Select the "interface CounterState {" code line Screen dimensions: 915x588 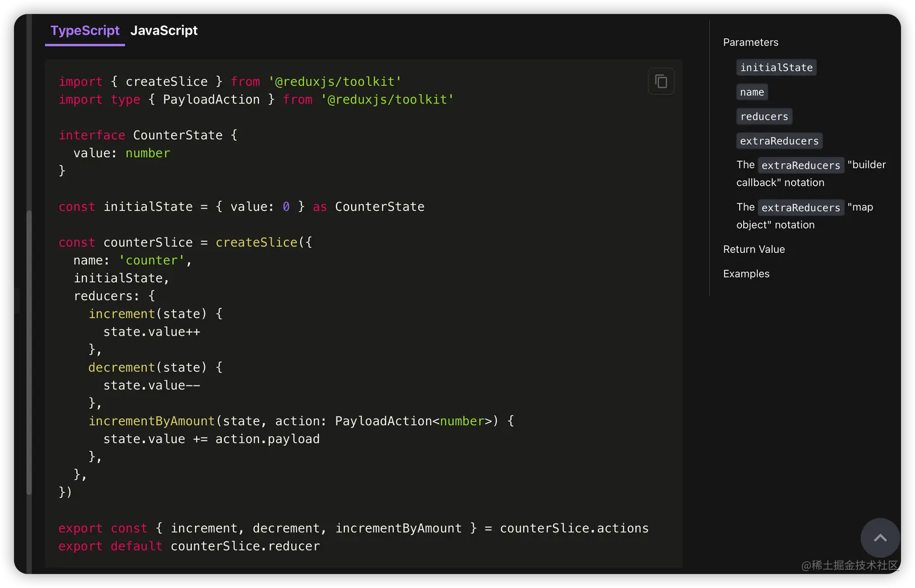[x=148, y=135]
